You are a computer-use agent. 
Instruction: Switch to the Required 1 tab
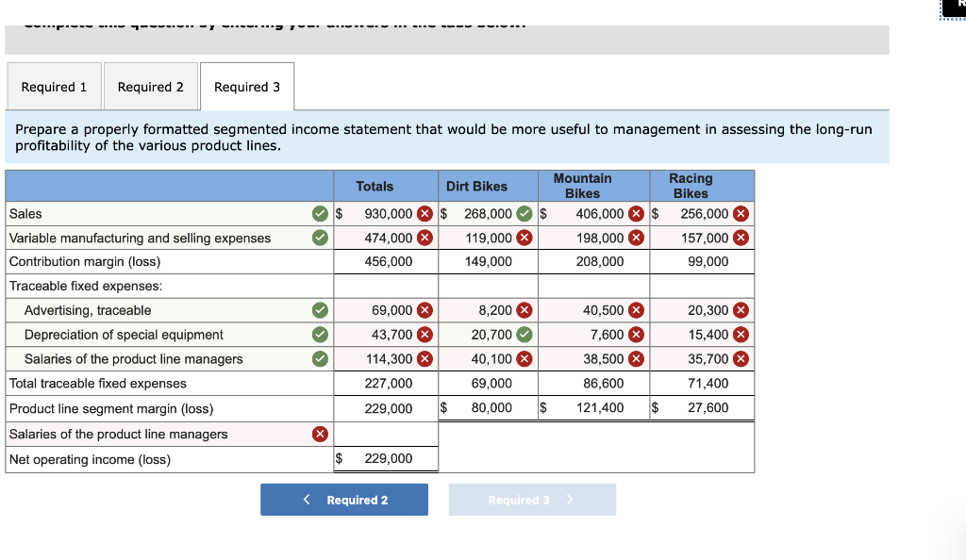[54, 86]
